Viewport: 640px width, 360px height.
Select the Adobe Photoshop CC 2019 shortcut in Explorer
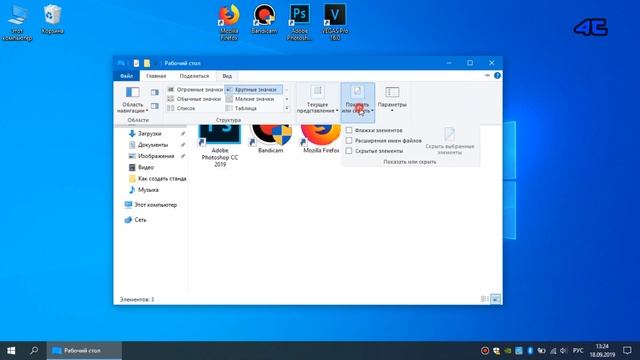click(x=220, y=145)
